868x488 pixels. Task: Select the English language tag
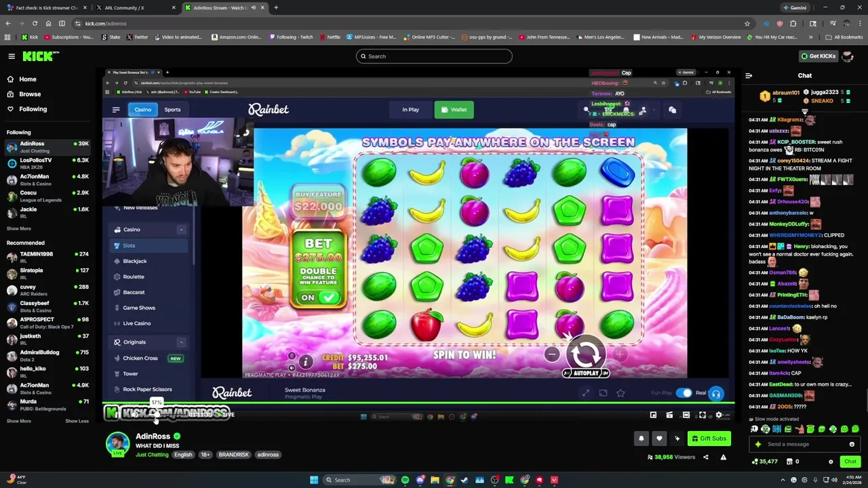(x=183, y=455)
